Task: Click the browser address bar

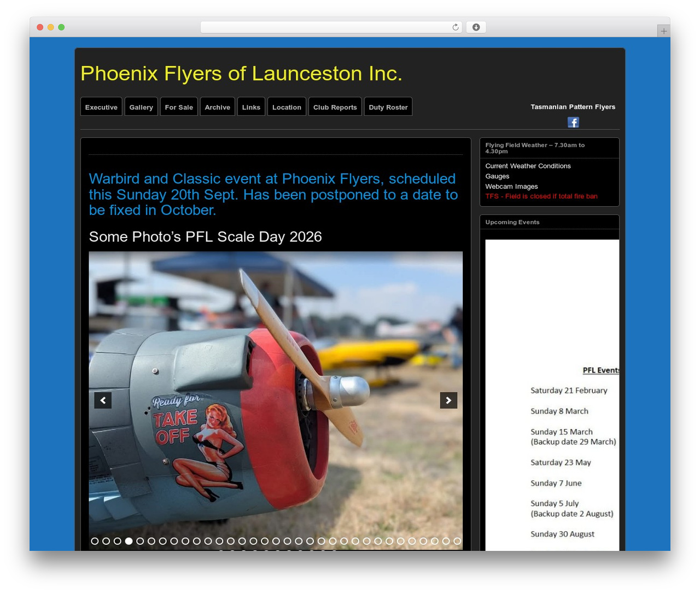Action: (x=331, y=27)
